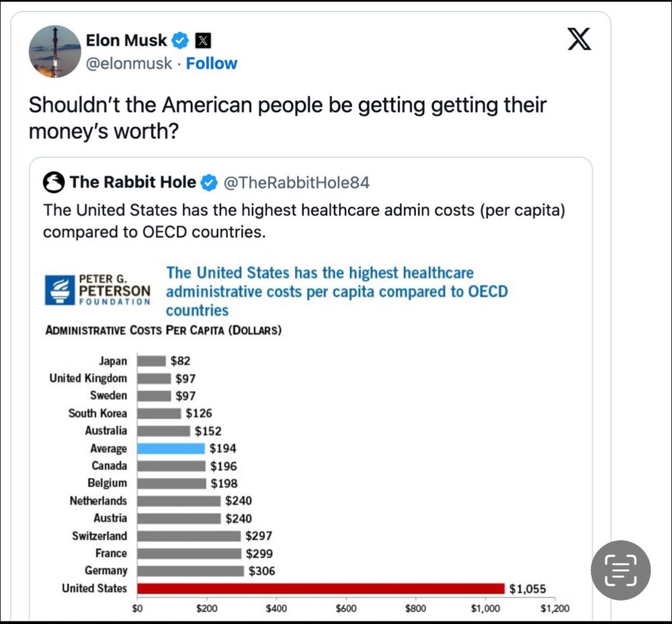Click The Rabbit Hole's rabbit avatar icon
The height and width of the screenshot is (624, 672).
(x=54, y=182)
